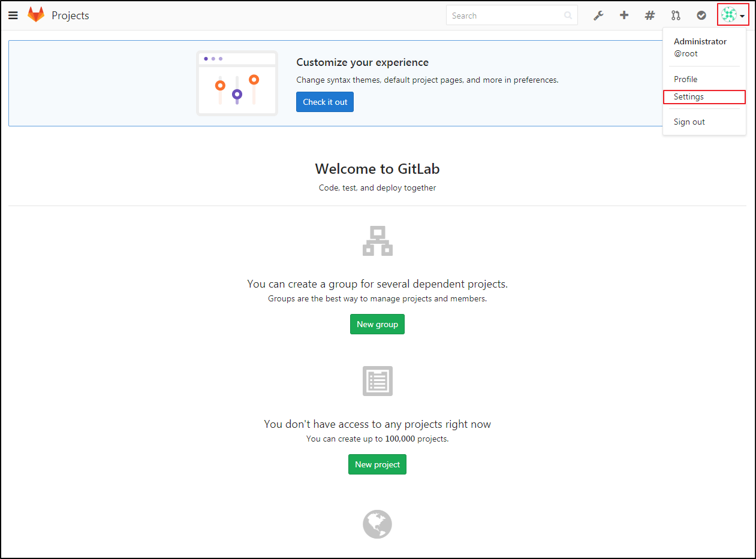This screenshot has width=756, height=559.
Task: Click 'You can create a group' heading
Action: 377,284
